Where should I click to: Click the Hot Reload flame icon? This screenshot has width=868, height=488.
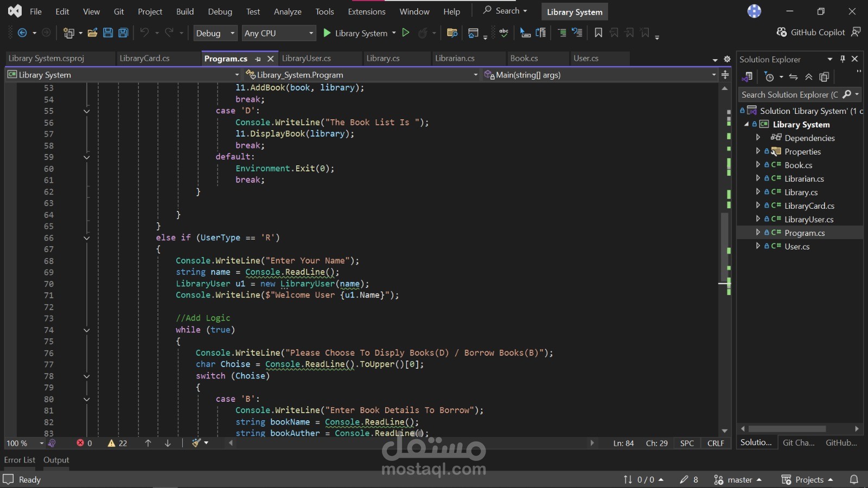coord(423,33)
